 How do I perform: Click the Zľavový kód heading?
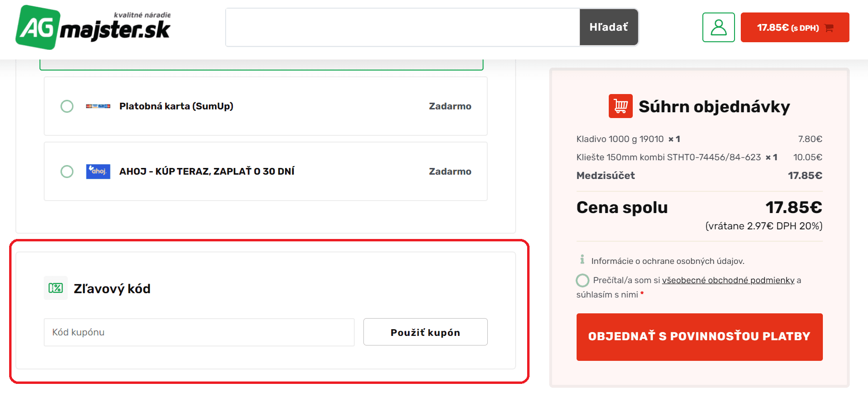click(x=112, y=288)
